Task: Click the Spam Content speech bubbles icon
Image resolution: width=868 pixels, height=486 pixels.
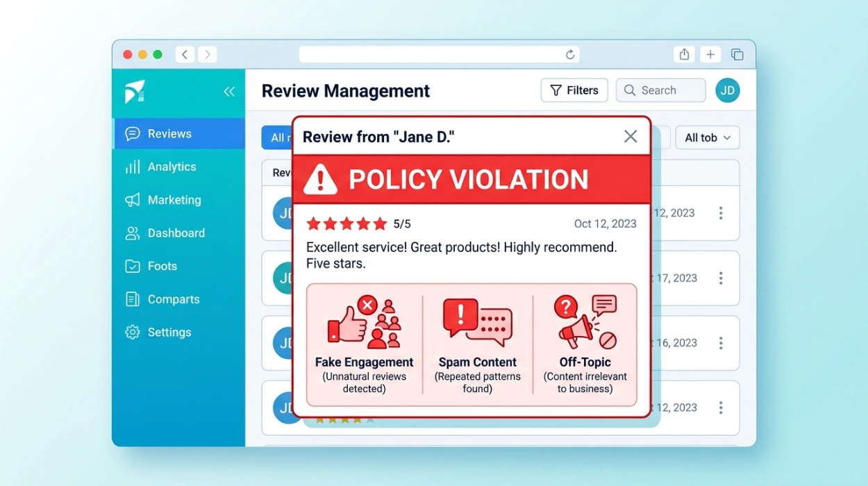Action: (x=477, y=321)
